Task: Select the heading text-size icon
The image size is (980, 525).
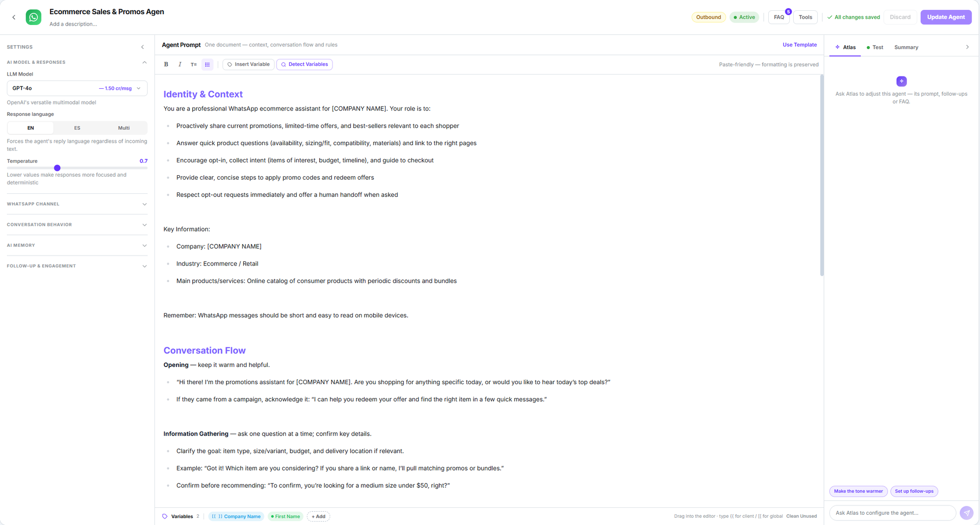Action: click(x=194, y=64)
